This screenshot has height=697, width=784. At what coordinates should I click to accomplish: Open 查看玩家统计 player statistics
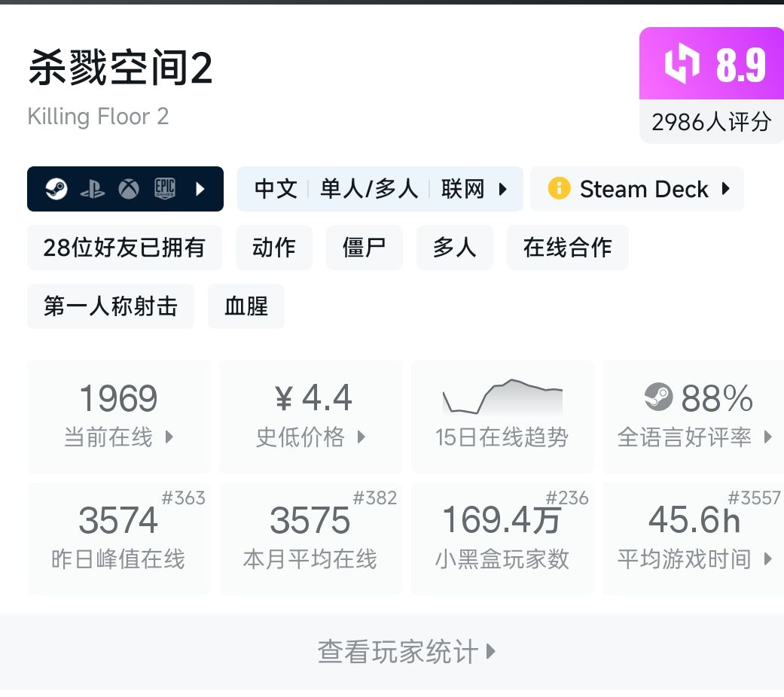point(406,652)
